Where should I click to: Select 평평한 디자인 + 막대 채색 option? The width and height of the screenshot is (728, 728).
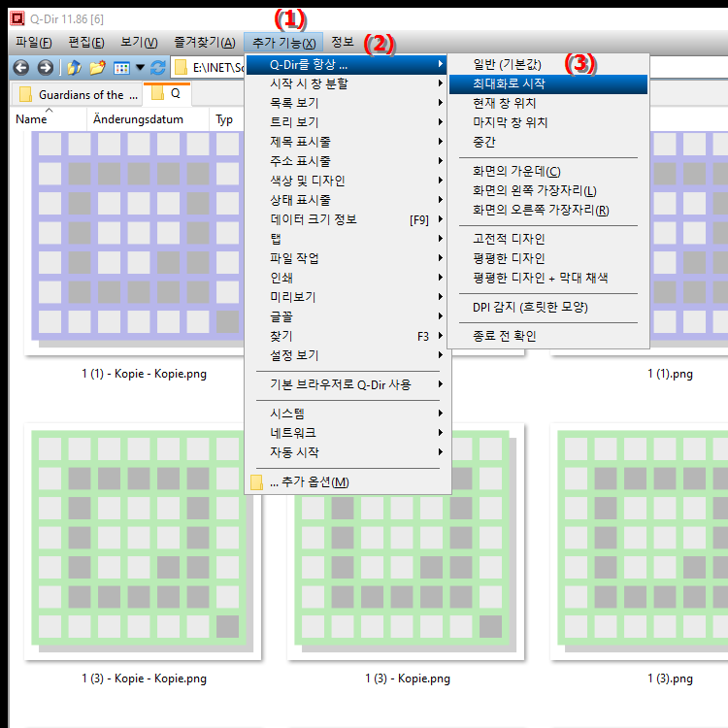pyautogui.click(x=547, y=279)
